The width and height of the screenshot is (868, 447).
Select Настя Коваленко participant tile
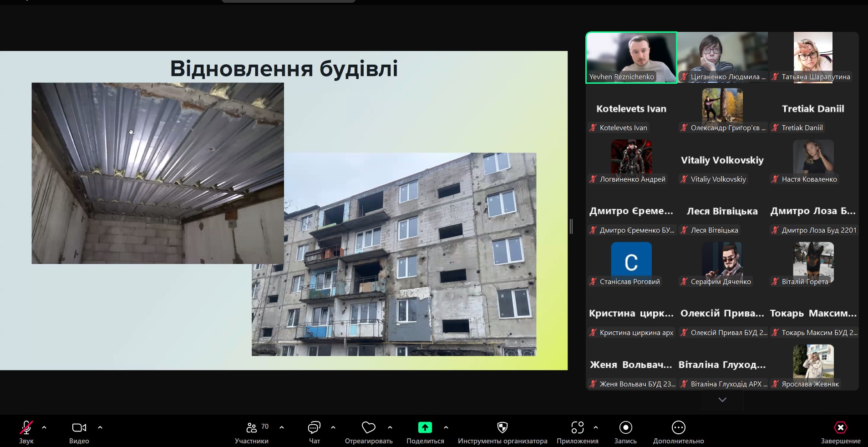coord(813,160)
